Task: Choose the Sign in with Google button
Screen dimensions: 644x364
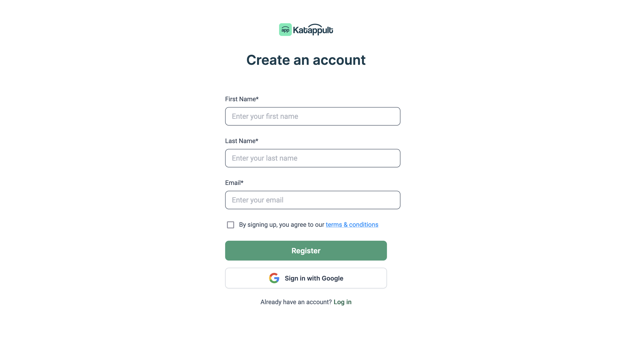Action: 306,278
